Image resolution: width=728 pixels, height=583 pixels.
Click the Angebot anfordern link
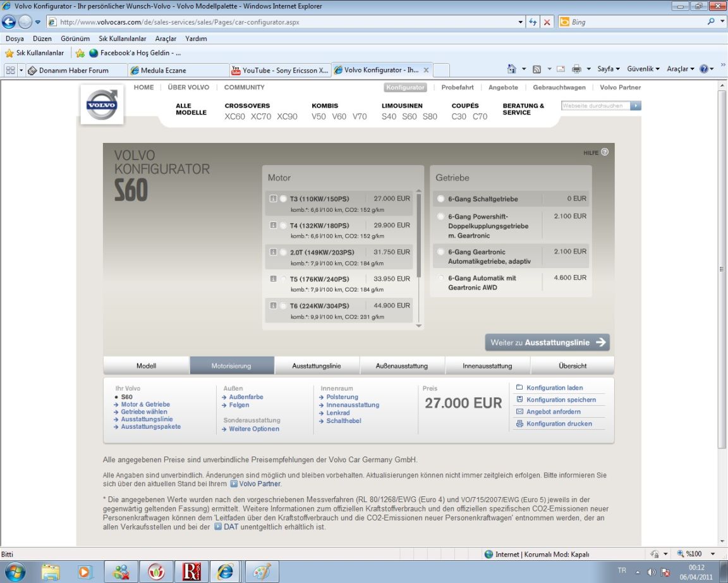[554, 412]
